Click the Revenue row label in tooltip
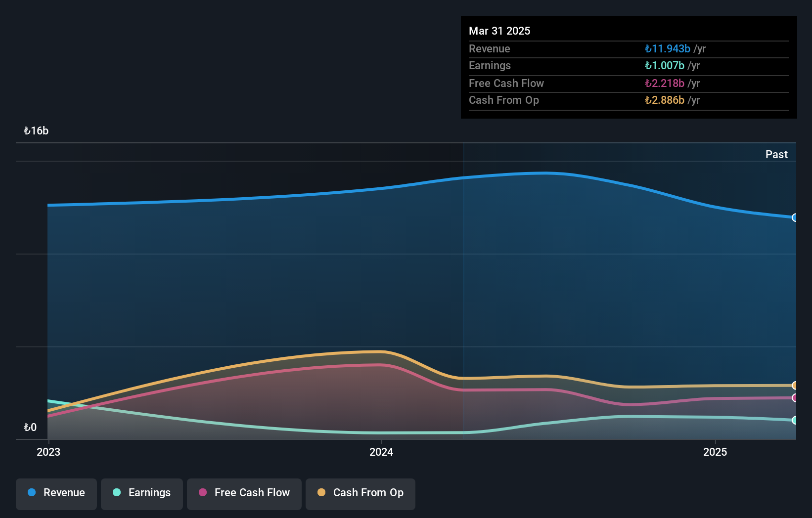Image resolution: width=812 pixels, height=518 pixels. [x=490, y=48]
